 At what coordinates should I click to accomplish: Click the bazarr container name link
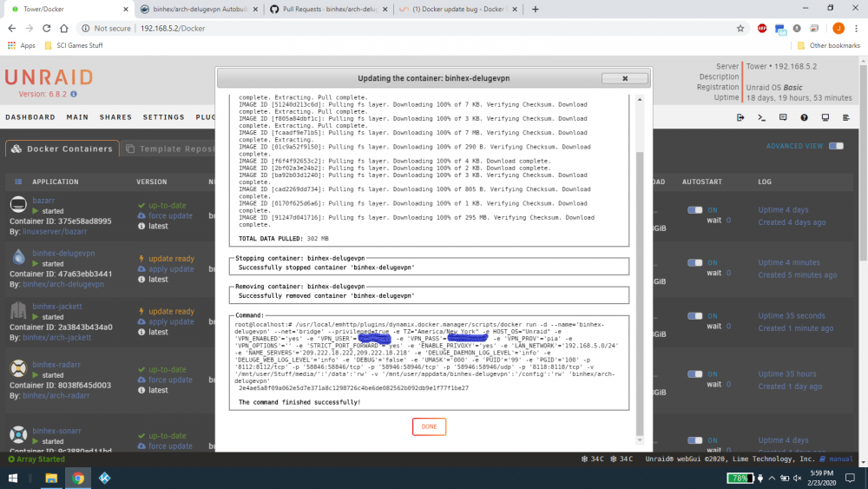coord(43,201)
